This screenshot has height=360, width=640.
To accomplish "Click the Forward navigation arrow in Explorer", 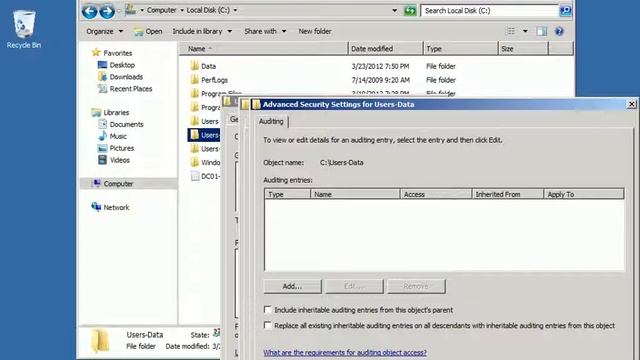I will [x=107, y=11].
